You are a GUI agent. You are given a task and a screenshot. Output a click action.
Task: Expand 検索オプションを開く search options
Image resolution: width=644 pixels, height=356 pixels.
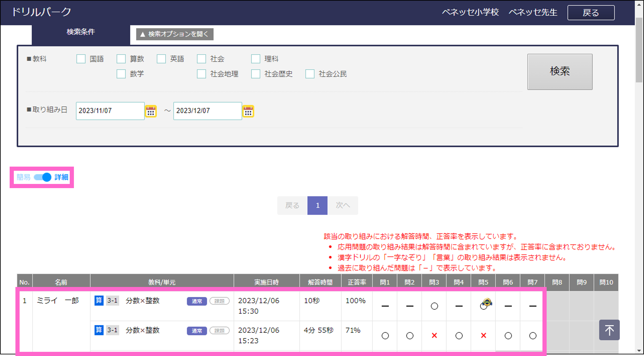175,34
